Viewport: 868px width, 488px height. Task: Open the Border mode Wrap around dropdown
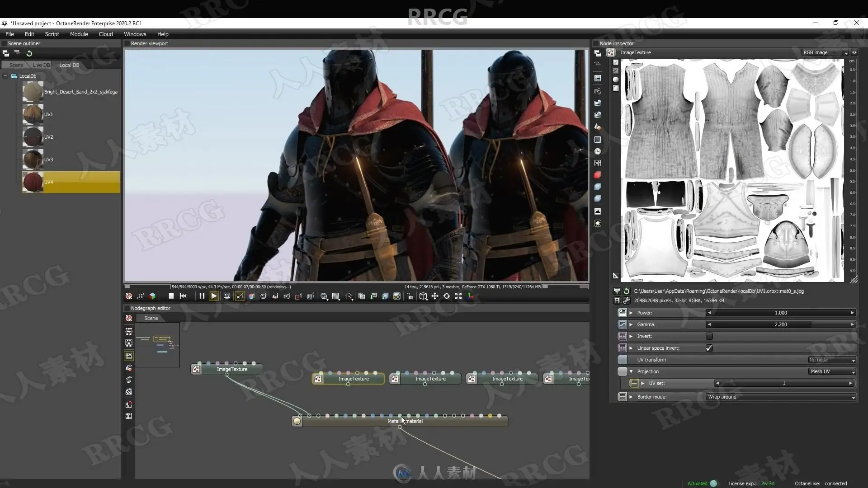pyautogui.click(x=781, y=397)
